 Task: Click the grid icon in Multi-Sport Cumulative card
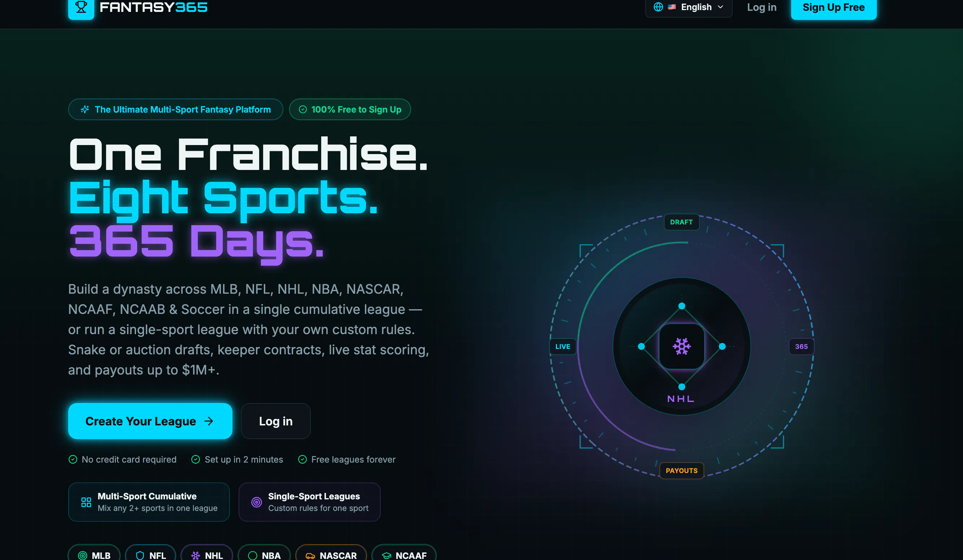pyautogui.click(x=86, y=502)
